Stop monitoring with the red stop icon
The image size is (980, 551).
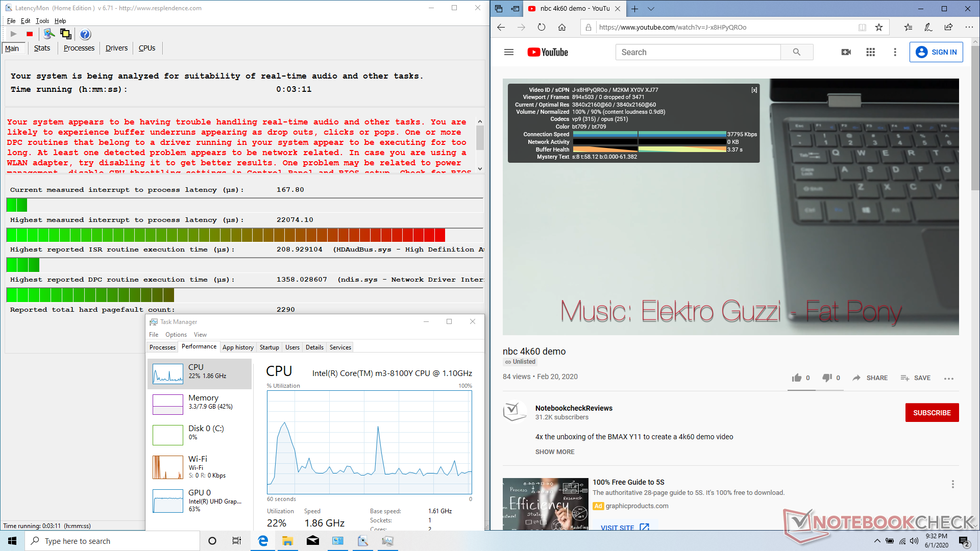coord(30,34)
